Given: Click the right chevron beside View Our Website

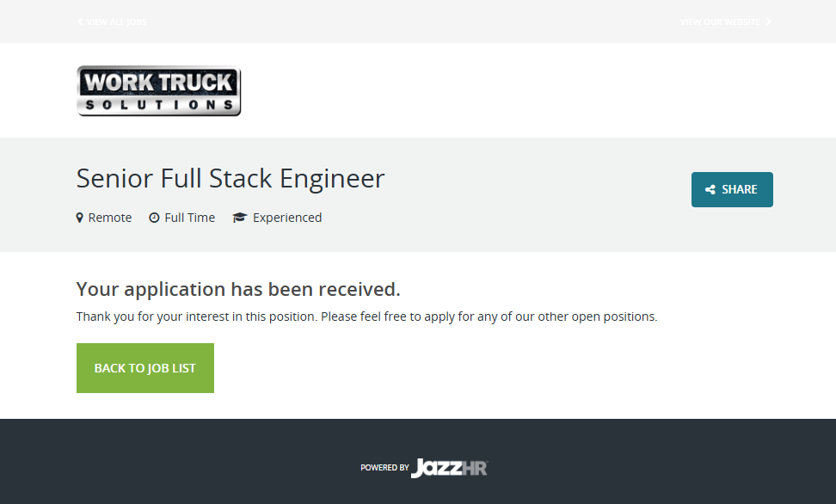Looking at the screenshot, I should [768, 22].
